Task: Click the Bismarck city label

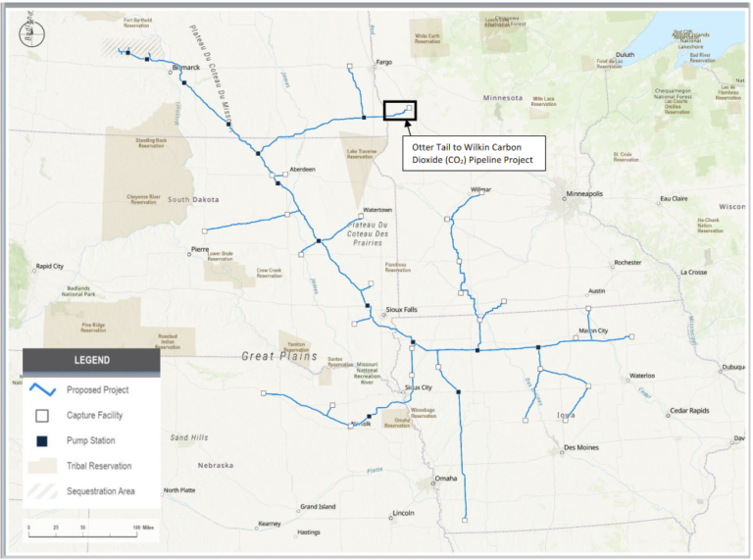Action: pos(185,67)
